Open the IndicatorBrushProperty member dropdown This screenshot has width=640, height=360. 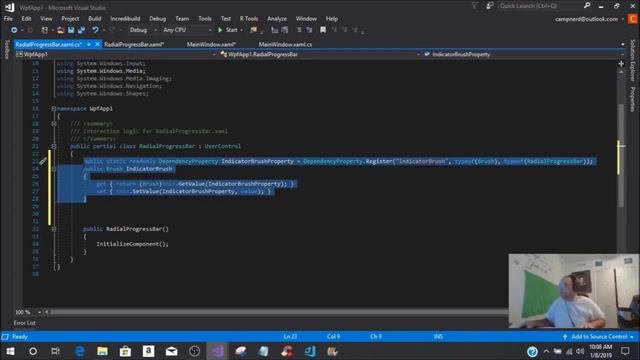coord(524,54)
